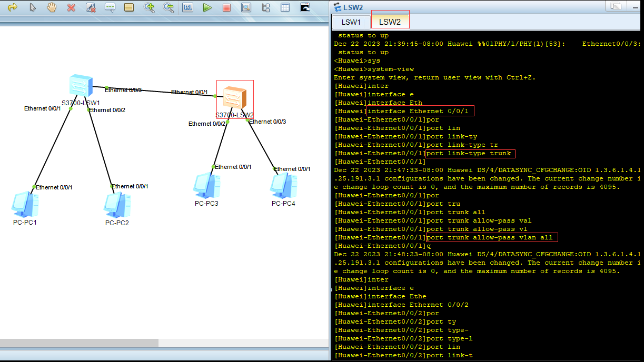644x362 pixels.
Task: Select the pointer selection tool
Action: pyautogui.click(x=33, y=7)
